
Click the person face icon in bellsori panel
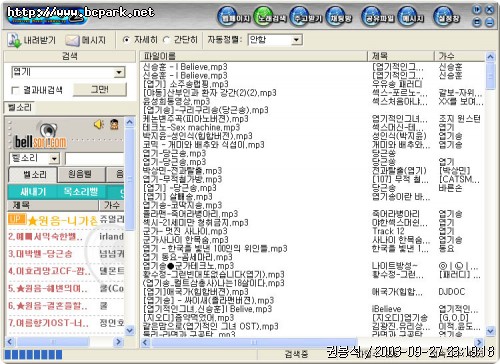[114, 124]
